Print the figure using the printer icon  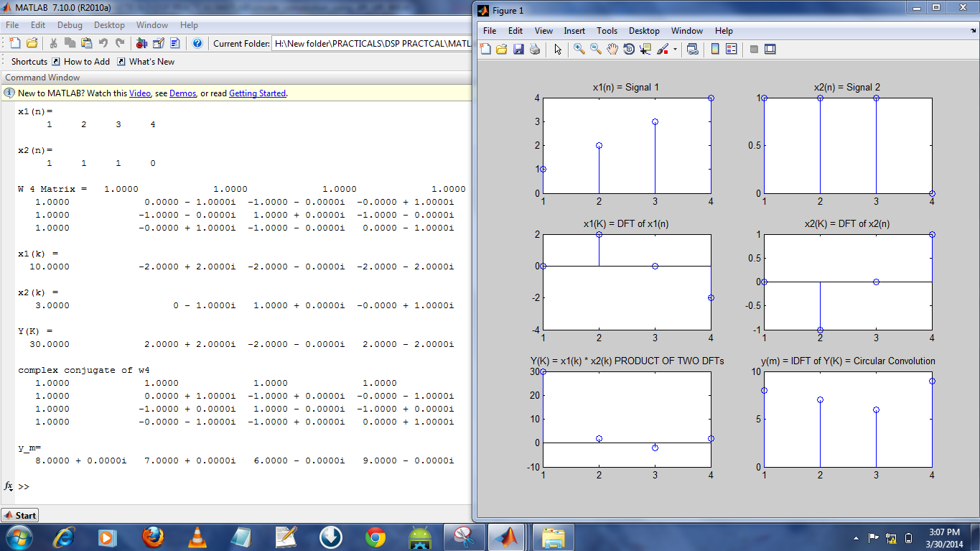tap(535, 49)
